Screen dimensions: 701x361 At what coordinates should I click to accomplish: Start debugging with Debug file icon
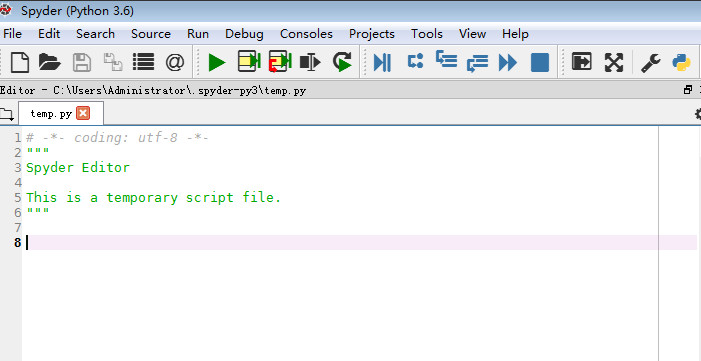tap(382, 62)
